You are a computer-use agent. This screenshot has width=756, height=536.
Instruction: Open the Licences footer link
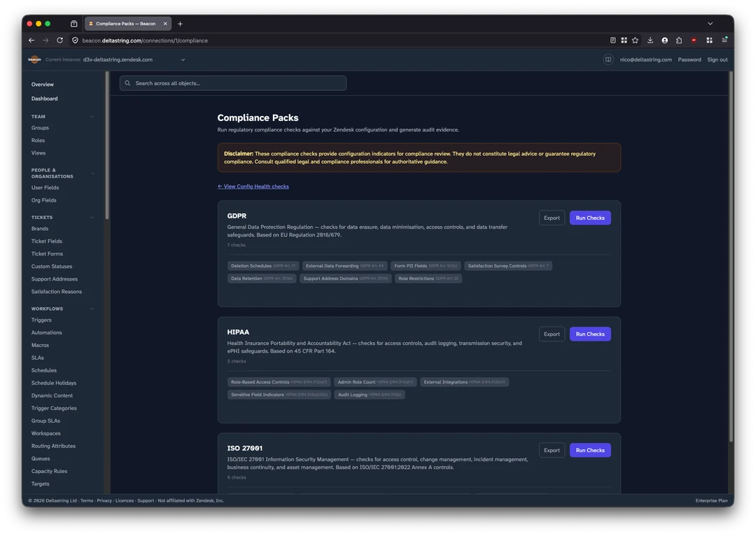(125, 501)
